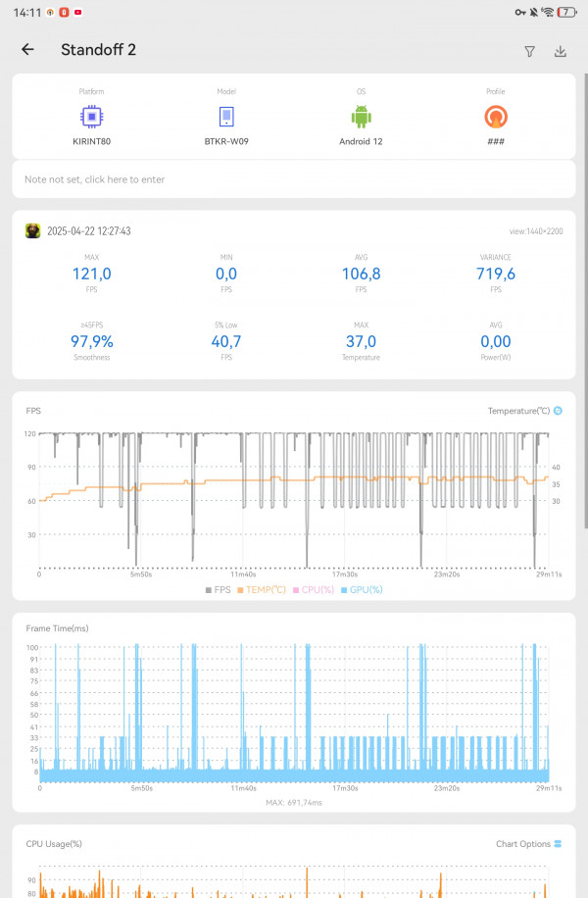This screenshot has width=588, height=898.
Task: Toggle the FPS legend series
Action: pos(219,590)
